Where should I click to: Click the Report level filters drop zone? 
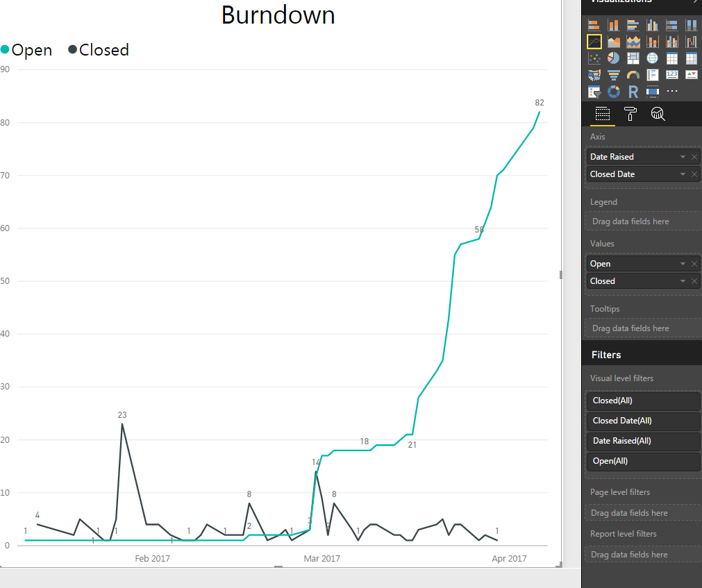[644, 555]
